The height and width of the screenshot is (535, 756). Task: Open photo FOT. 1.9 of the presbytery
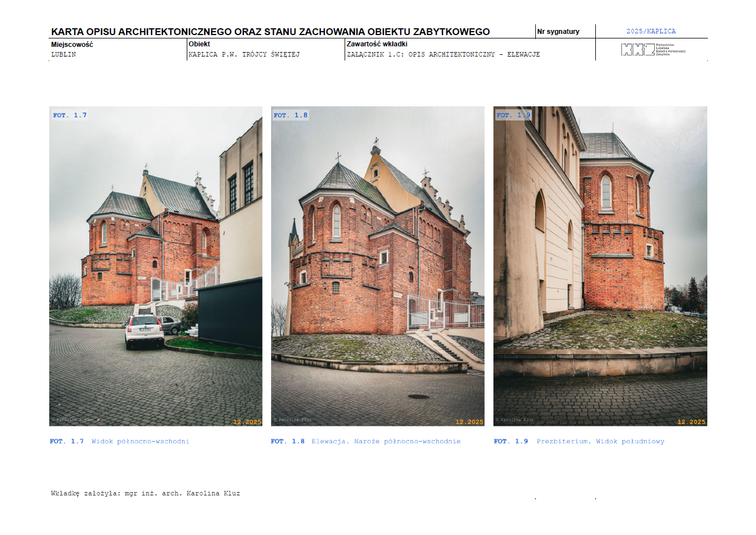tap(600, 266)
